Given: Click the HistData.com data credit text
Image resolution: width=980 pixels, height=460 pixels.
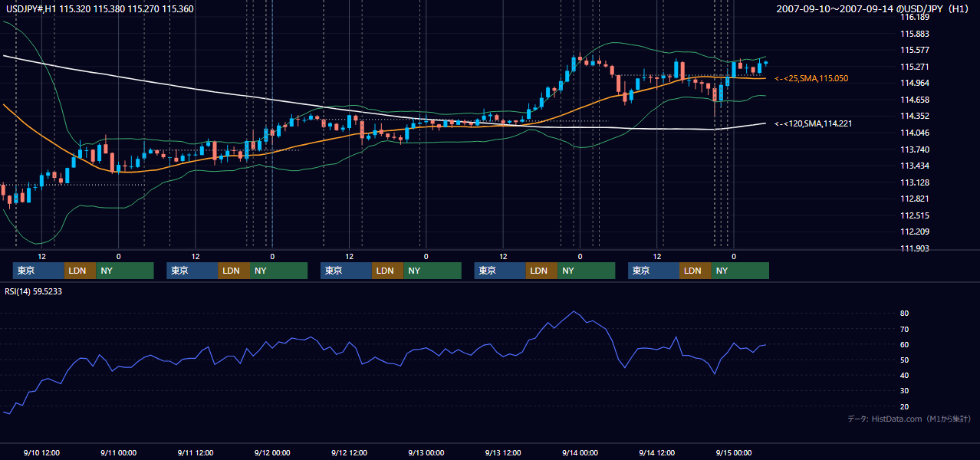Looking at the screenshot, I should [x=909, y=419].
